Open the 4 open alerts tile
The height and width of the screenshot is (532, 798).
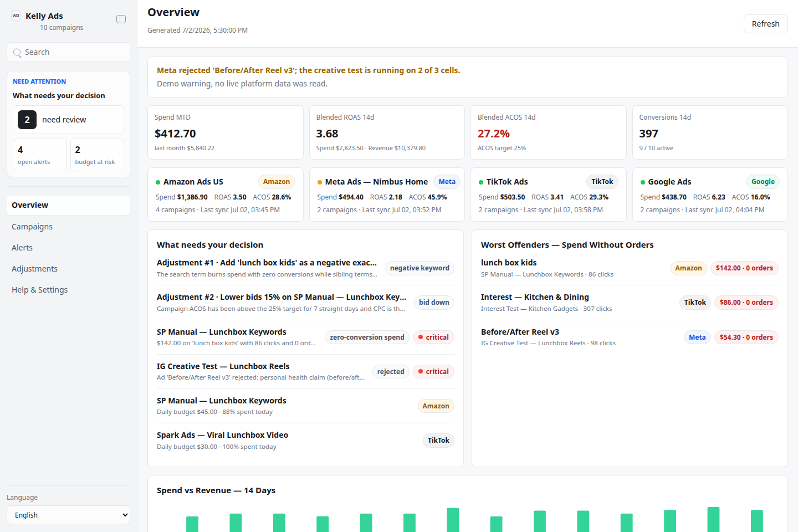tap(40, 155)
